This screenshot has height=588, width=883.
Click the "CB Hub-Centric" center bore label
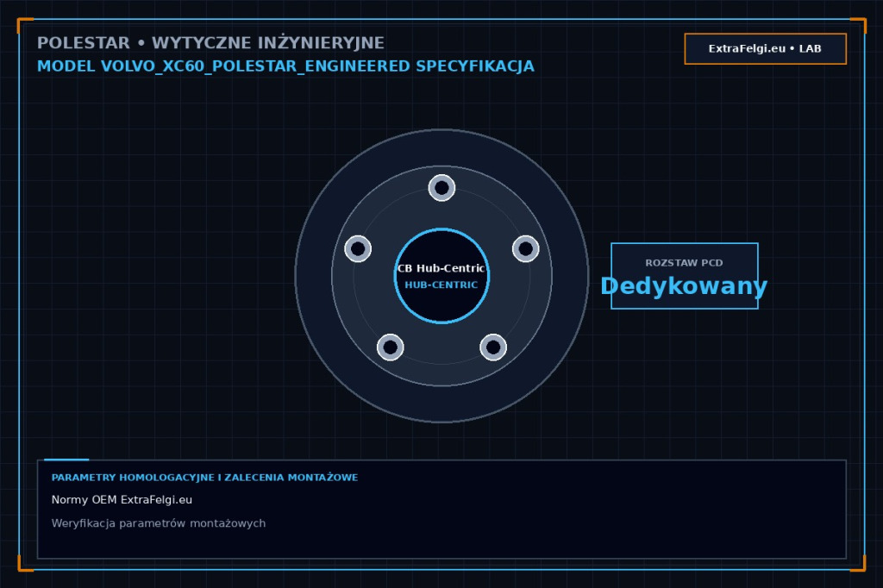[441, 268]
